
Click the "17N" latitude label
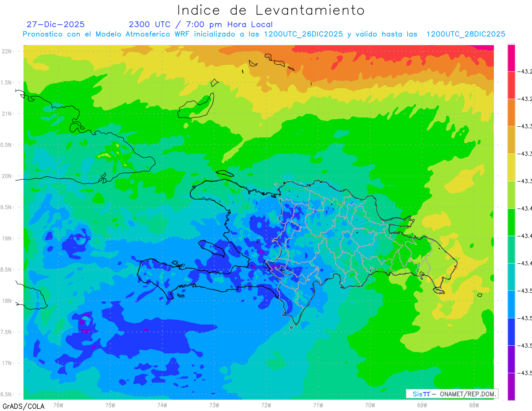(x=8, y=363)
